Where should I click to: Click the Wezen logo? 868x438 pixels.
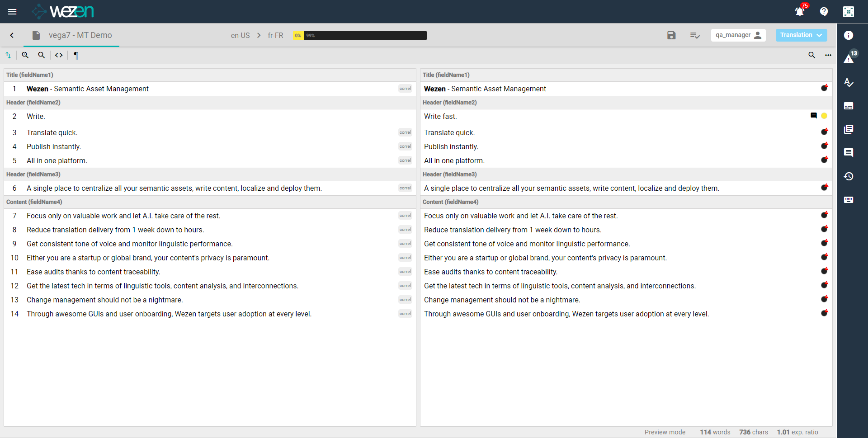click(63, 11)
